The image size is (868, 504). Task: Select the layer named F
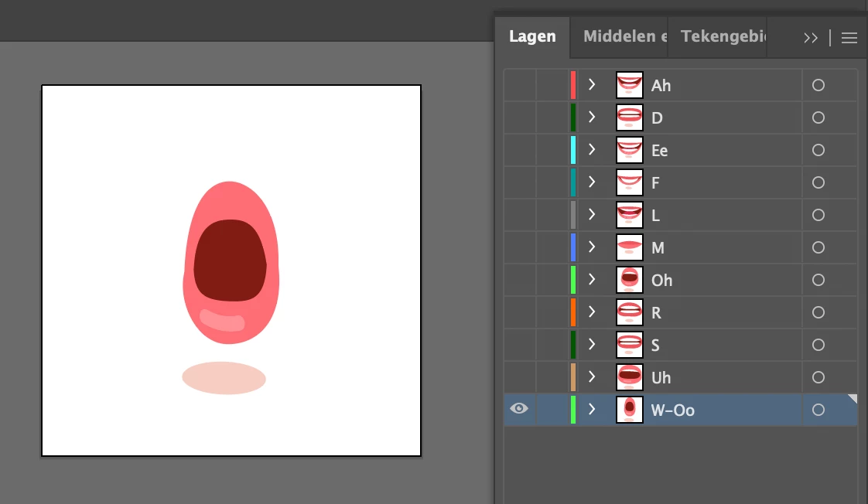[x=655, y=183]
